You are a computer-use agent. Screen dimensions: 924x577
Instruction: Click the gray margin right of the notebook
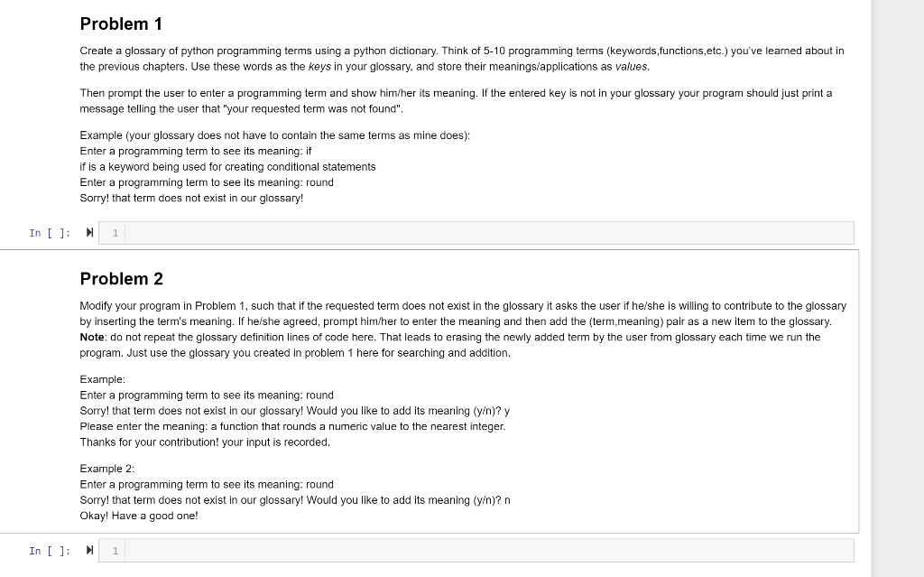898,289
